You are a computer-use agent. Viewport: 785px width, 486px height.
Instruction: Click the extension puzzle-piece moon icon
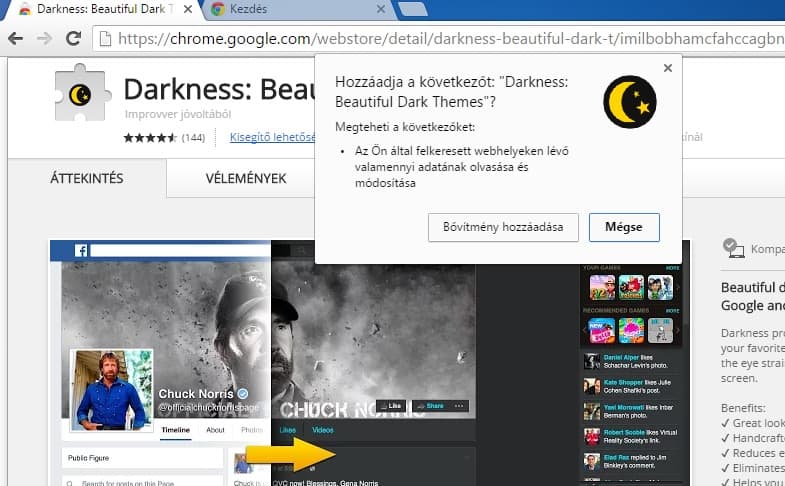(81, 93)
